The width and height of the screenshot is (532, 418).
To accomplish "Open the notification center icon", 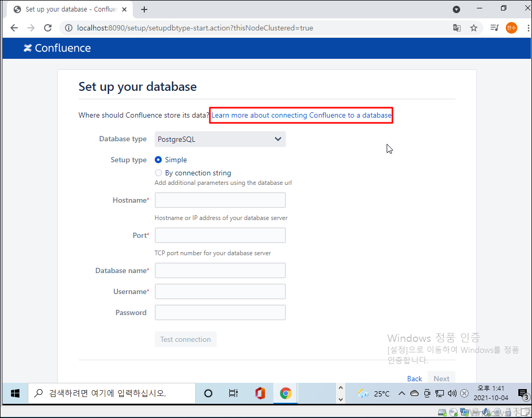I will pyautogui.click(x=523, y=393).
